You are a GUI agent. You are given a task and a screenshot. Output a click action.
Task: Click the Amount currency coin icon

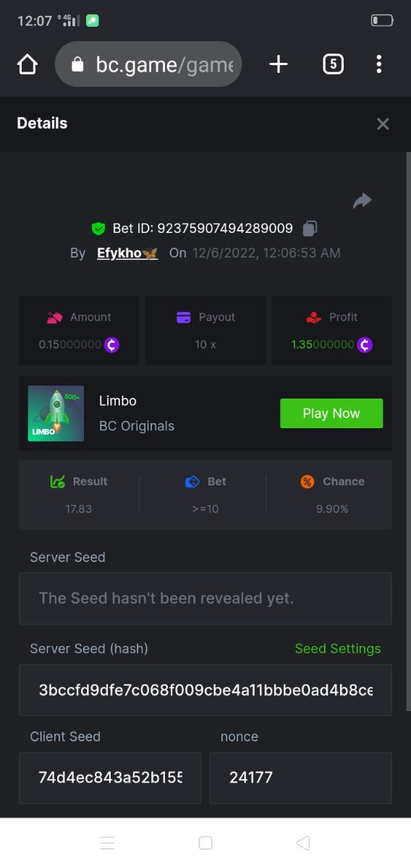pyautogui.click(x=111, y=344)
